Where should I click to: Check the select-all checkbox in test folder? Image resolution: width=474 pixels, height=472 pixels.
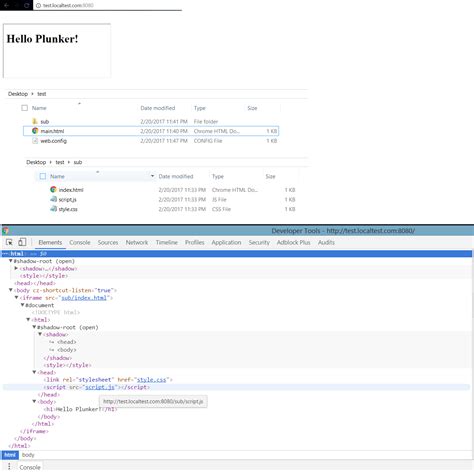pos(24,108)
